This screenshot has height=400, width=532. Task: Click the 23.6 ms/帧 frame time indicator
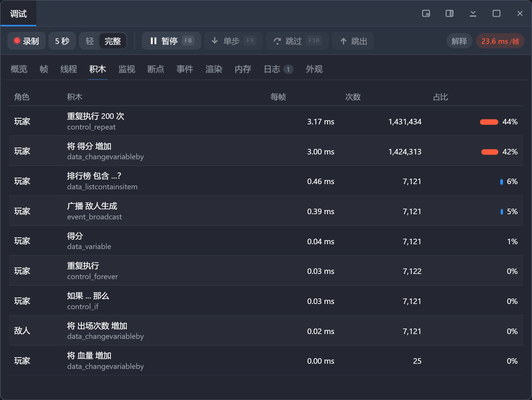click(500, 41)
